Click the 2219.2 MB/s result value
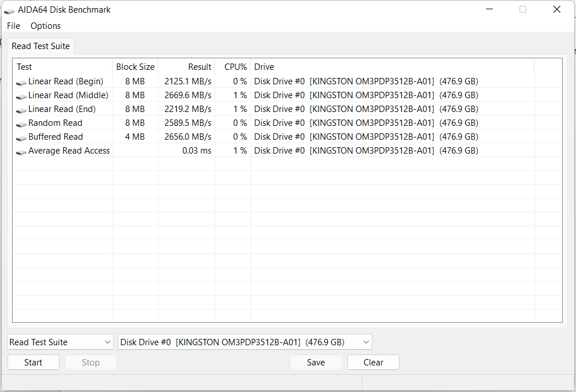Screen dimensions: 576x392 [x=188, y=109]
